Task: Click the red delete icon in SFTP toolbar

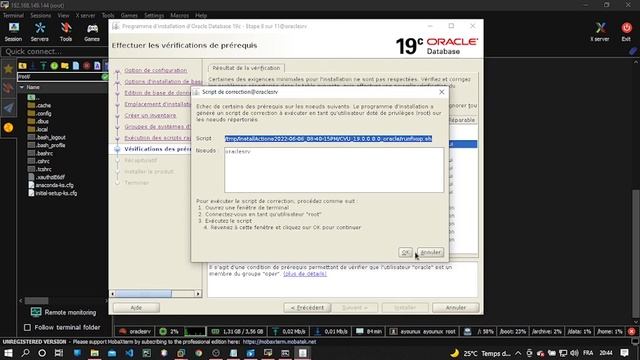Action: click(x=87, y=66)
